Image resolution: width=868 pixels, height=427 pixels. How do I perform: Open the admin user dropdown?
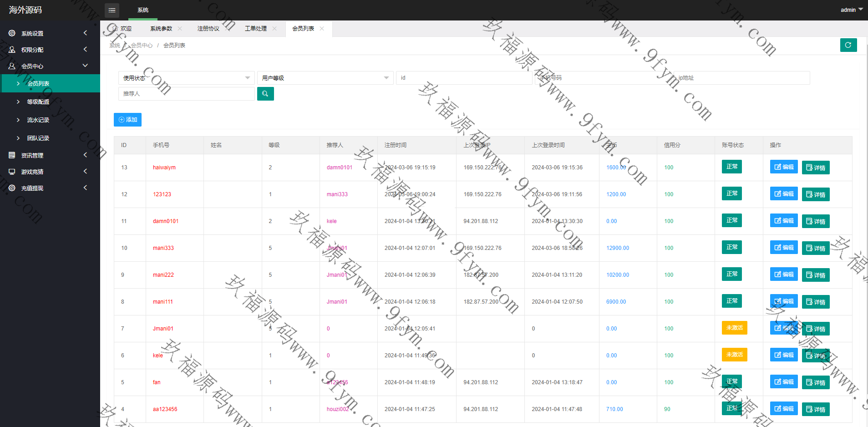tap(851, 10)
